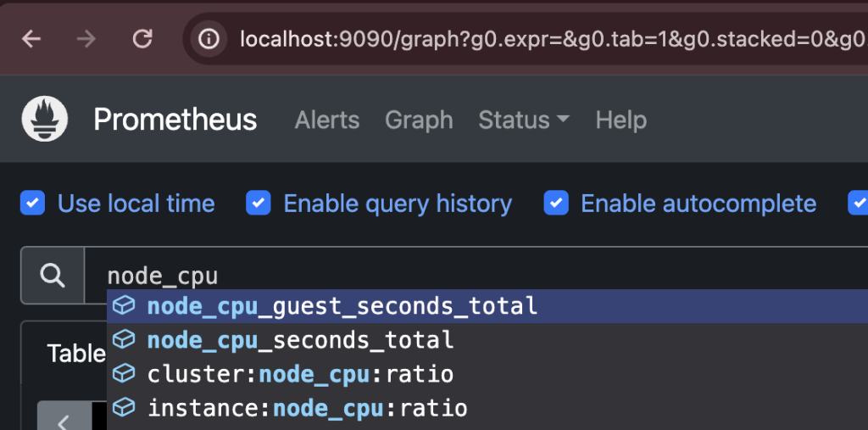868x430 pixels.
Task: Expand the Status dropdown menu
Action: click(x=523, y=120)
